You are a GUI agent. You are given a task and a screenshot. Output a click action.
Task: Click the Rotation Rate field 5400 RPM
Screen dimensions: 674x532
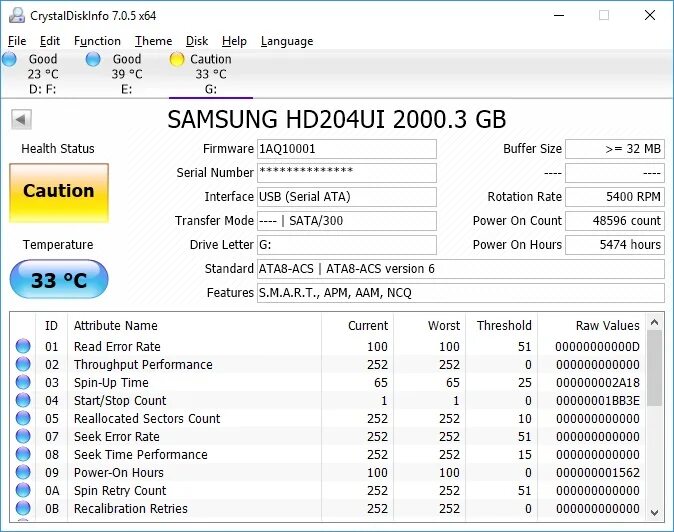click(x=615, y=197)
